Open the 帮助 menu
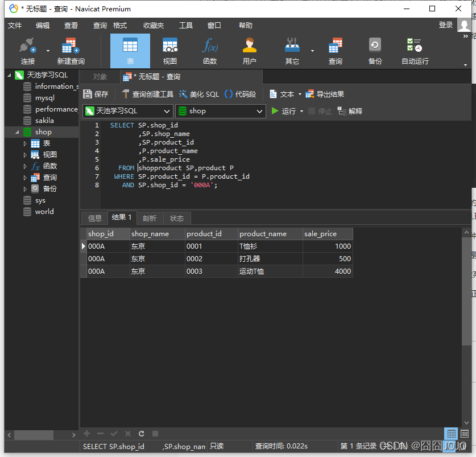Viewport: 476px width, 457px height. coord(246,26)
